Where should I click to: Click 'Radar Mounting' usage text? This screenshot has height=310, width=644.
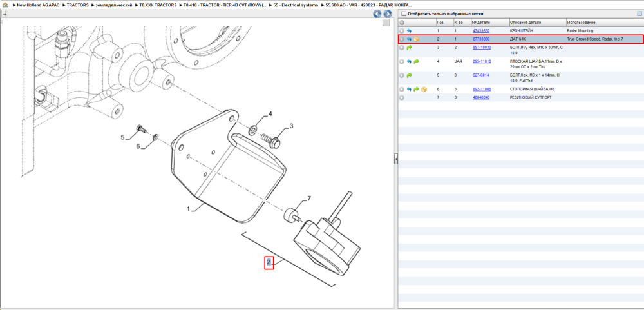click(580, 31)
